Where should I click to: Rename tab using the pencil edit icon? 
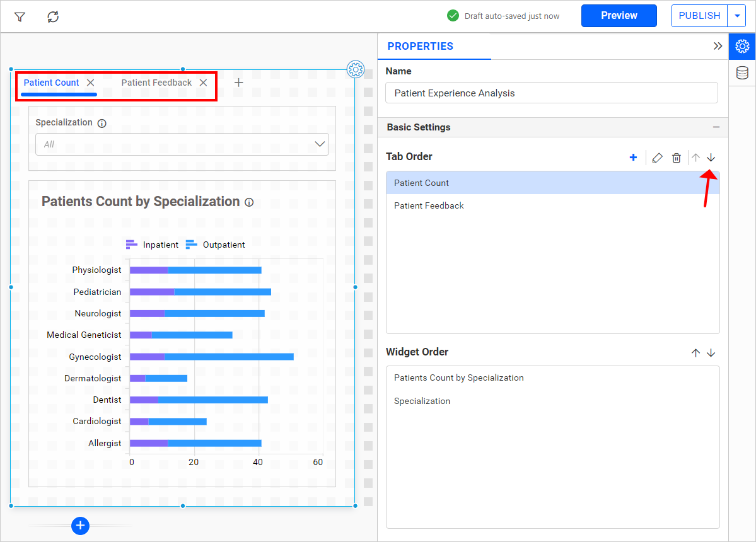(657, 158)
